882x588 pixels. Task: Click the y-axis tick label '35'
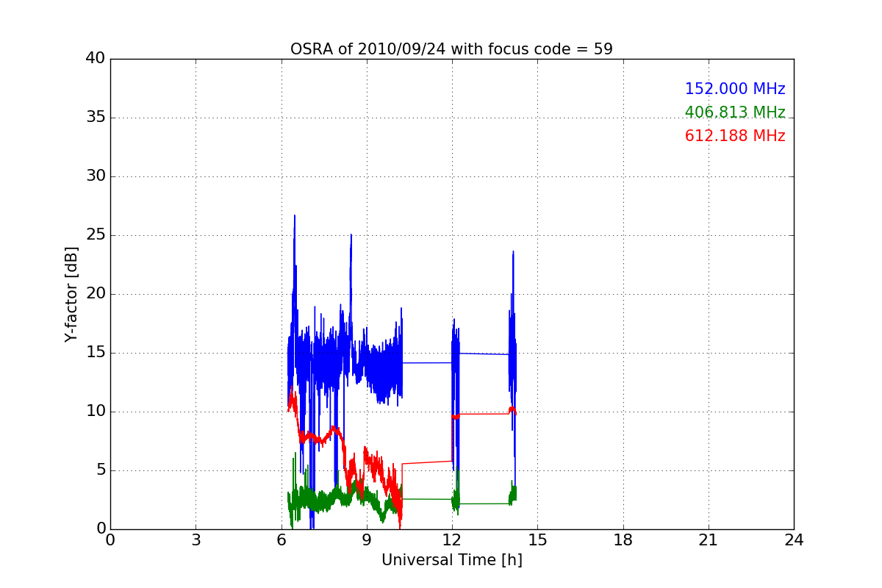(x=96, y=118)
